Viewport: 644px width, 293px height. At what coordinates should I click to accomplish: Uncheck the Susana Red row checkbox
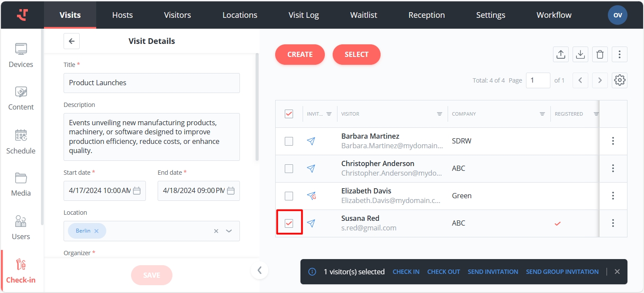click(289, 223)
